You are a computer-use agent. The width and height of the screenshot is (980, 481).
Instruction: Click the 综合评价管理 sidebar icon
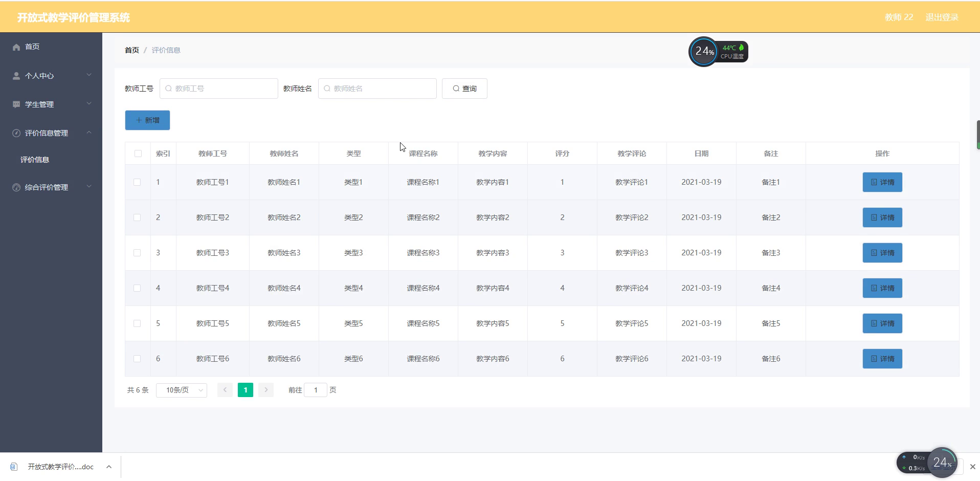(16, 187)
